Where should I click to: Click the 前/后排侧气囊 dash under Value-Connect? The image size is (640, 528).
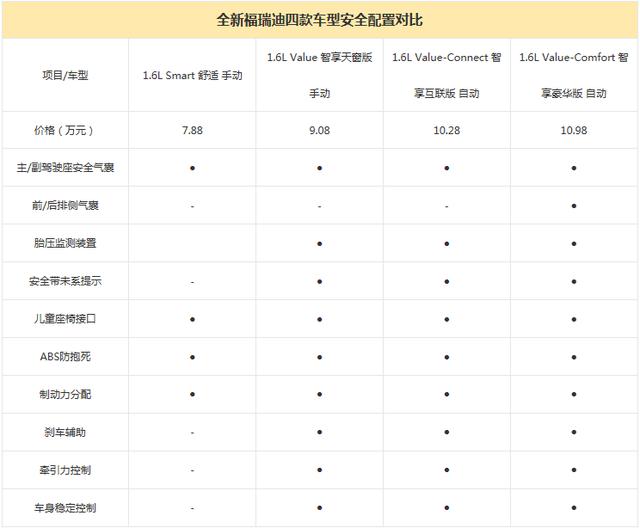tap(447, 206)
